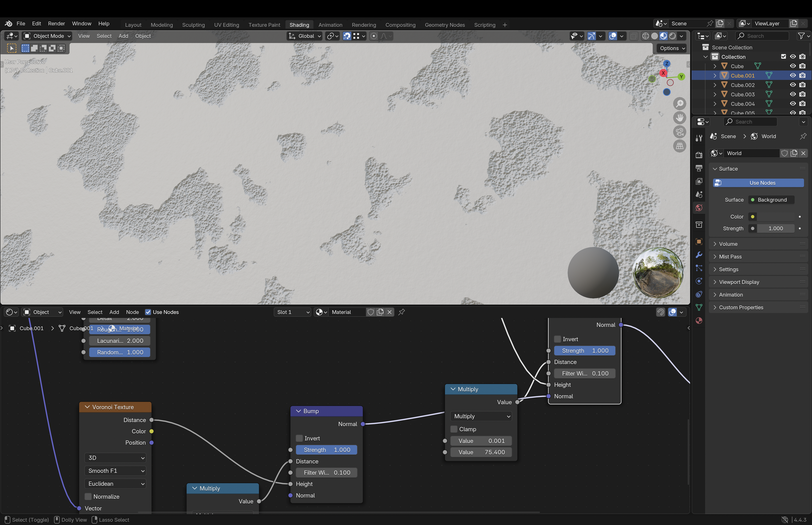Switch to the Geometry Nodes workspace tab
The height and width of the screenshot is (525, 812).
click(444, 25)
